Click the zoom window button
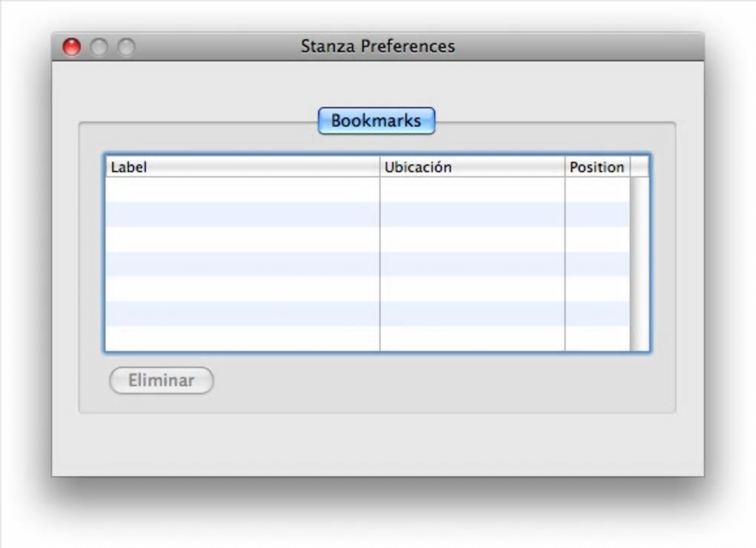This screenshot has width=756, height=548. (127, 47)
